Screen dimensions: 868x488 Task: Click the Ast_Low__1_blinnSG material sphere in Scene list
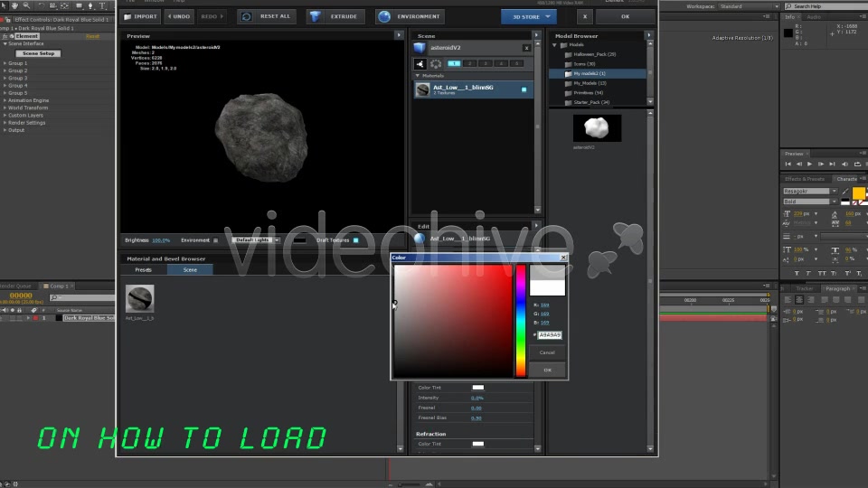tap(422, 89)
